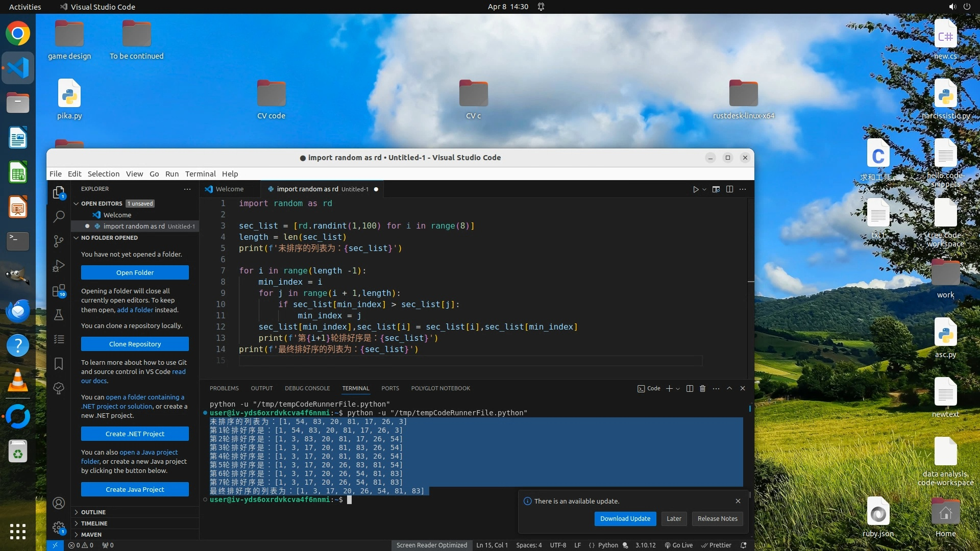980x551 pixels.
Task: Open the Terminal menu
Action: click(200, 173)
